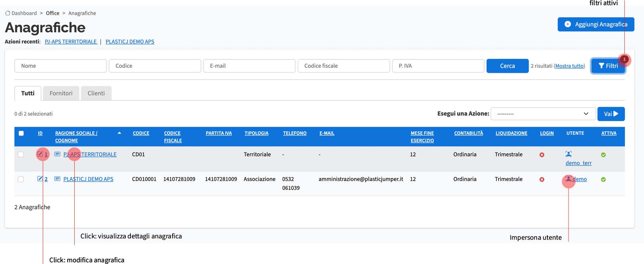Switch to the Tutti tab
The image size is (644, 264).
28,93
